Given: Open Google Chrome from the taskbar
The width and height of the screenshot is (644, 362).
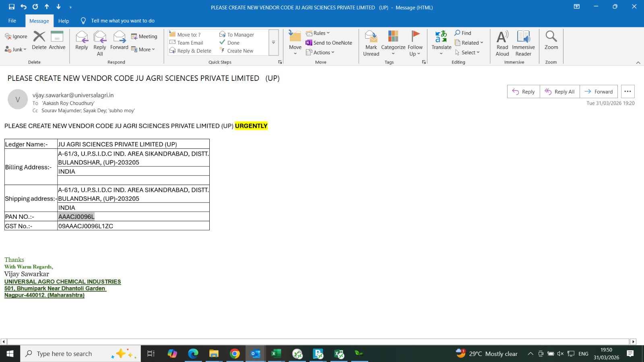Looking at the screenshot, I should (235, 354).
